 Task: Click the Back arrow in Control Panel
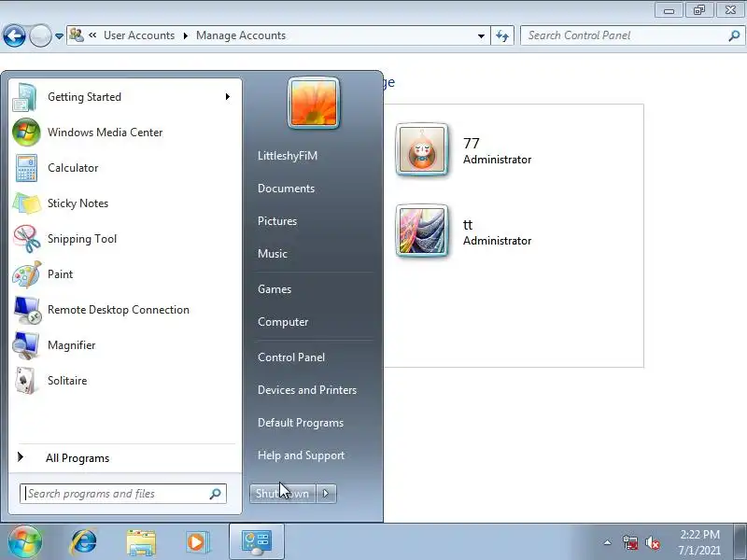[x=14, y=35]
